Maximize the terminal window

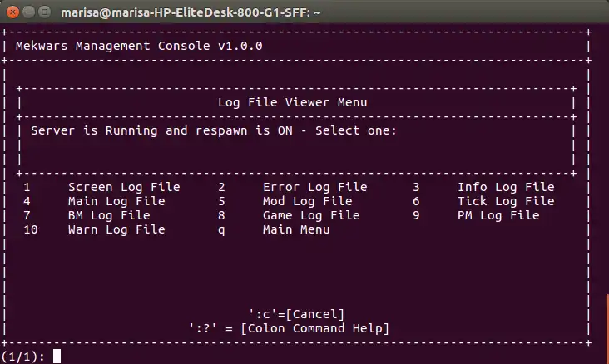45,12
